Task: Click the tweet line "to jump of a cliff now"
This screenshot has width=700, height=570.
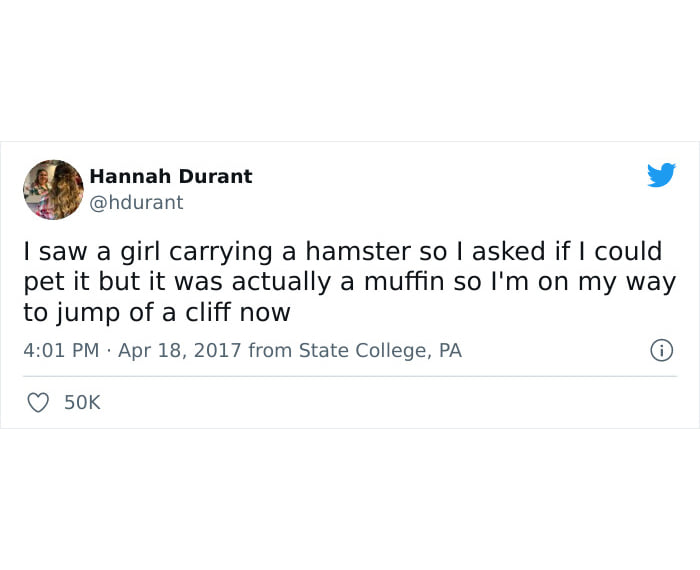Action: 157,312
